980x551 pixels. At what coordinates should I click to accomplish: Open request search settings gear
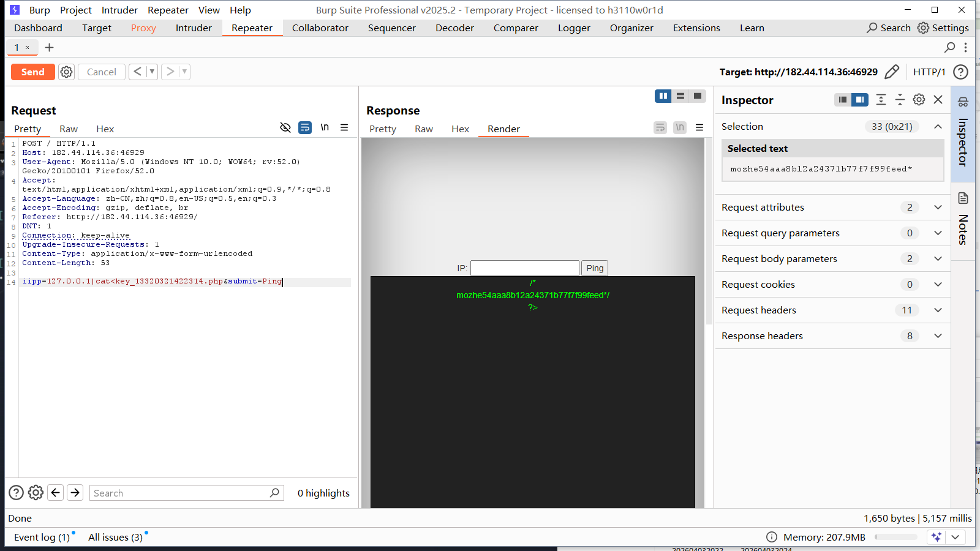coord(36,493)
